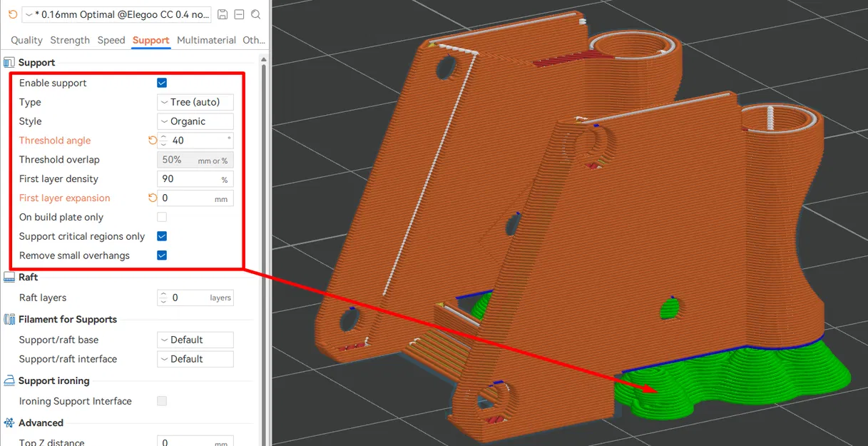The width and height of the screenshot is (868, 446).
Task: Click the 'Top Z distance' label
Action: [51, 442]
